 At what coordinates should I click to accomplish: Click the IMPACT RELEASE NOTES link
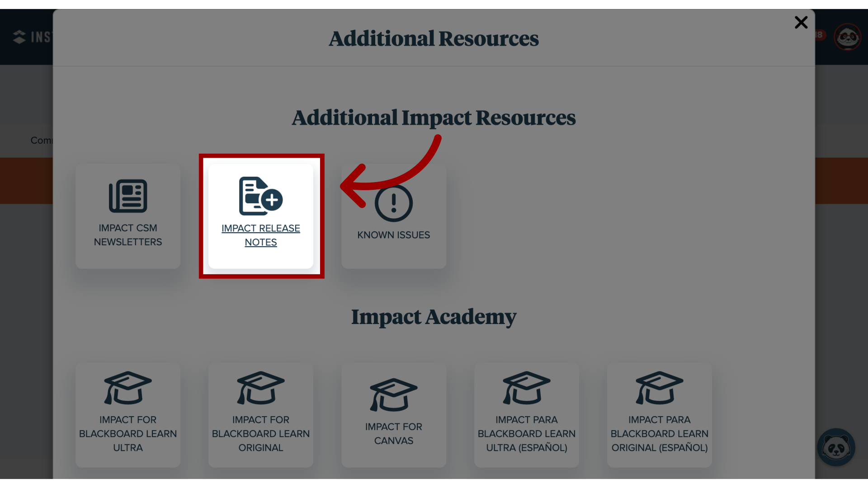coord(260,235)
